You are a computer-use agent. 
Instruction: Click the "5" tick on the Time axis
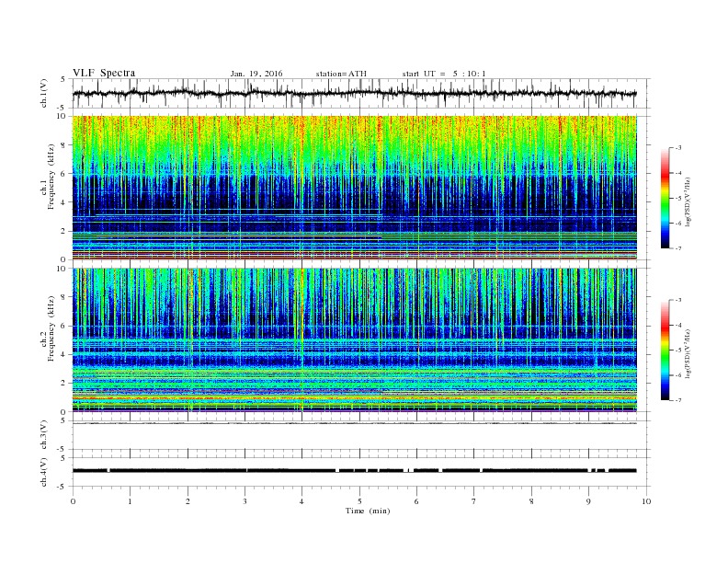[x=359, y=501]
